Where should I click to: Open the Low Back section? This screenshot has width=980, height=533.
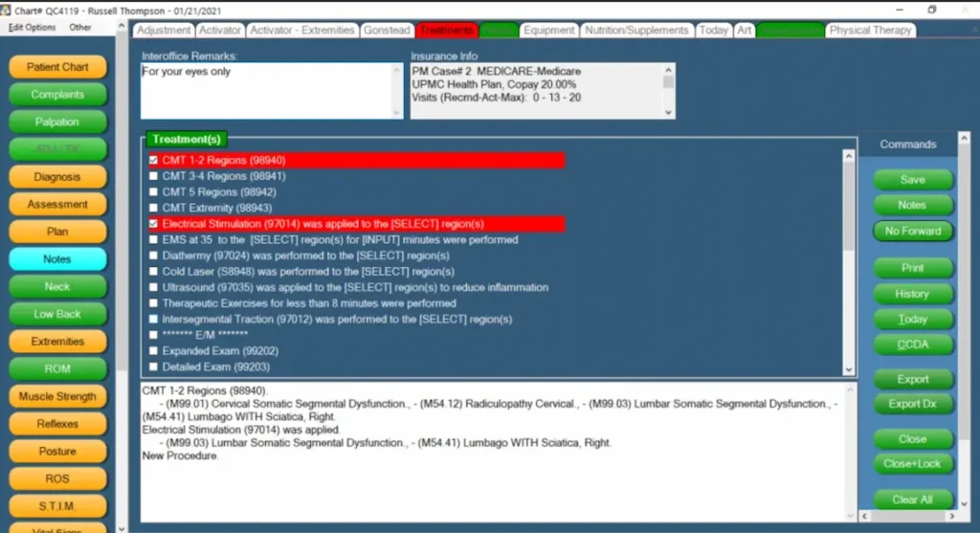(x=57, y=314)
